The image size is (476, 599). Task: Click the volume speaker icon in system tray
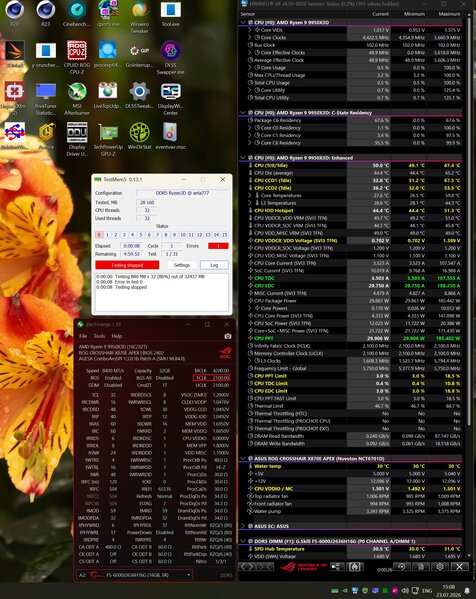[405, 591]
